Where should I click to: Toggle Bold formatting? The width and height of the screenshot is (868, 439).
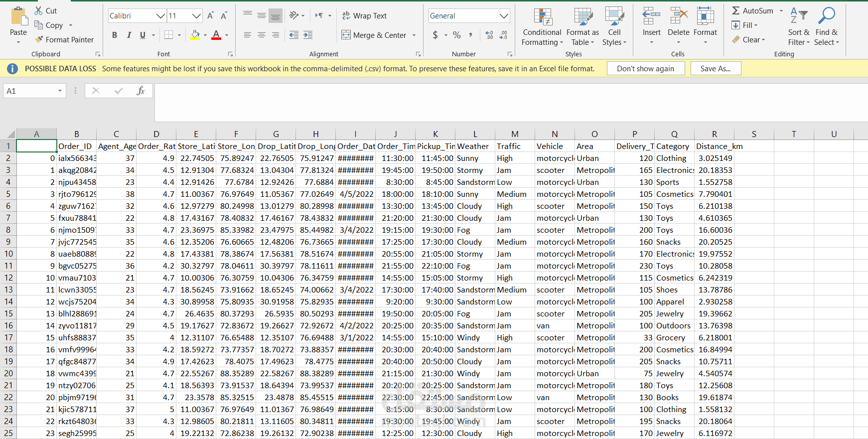point(115,35)
